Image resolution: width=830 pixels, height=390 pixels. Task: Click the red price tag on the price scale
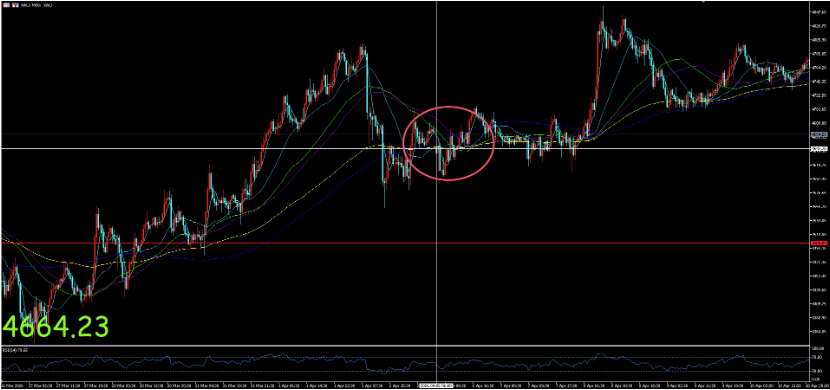coord(819,243)
